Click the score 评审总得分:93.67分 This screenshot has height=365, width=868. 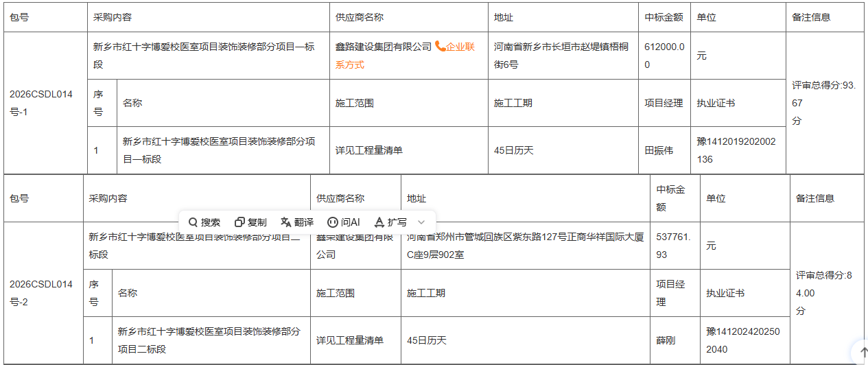[823, 103]
